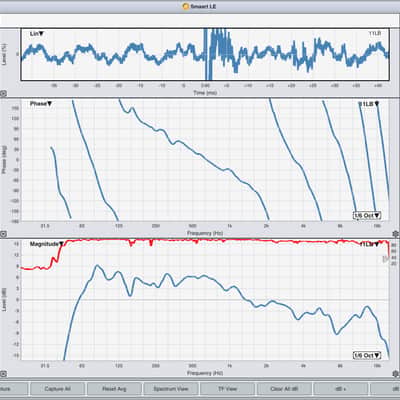Click the magnitude plot Frequency (Hz) axis label

click(x=205, y=373)
